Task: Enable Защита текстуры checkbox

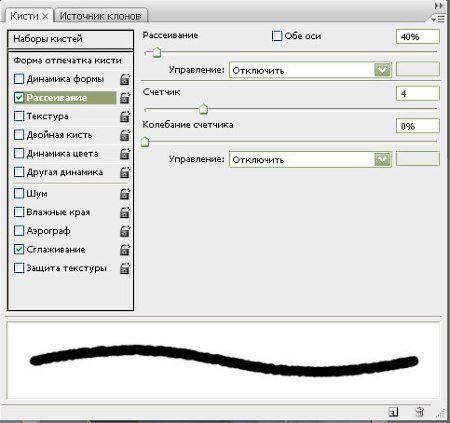Action: click(19, 268)
